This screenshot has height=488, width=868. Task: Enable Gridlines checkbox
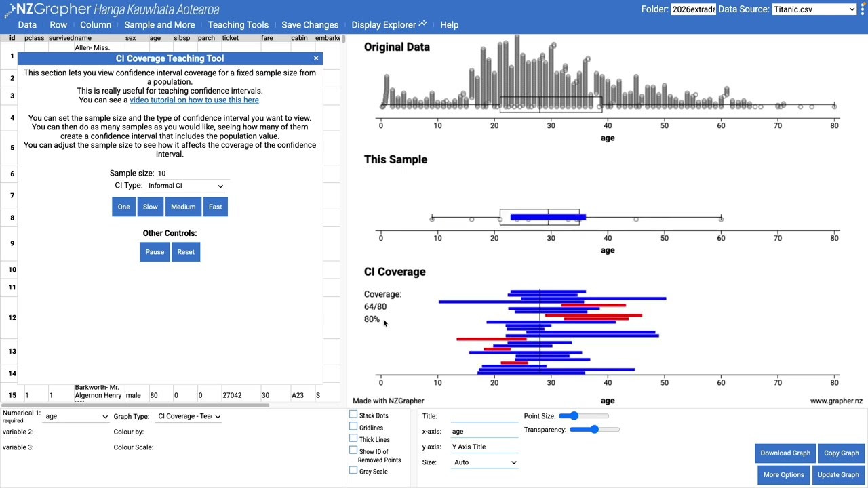353,427
